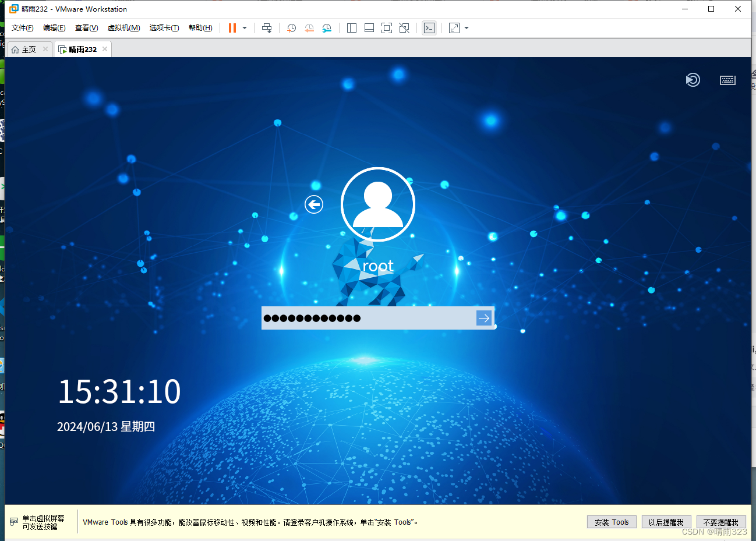Switch to Unity mode icon

click(x=404, y=28)
